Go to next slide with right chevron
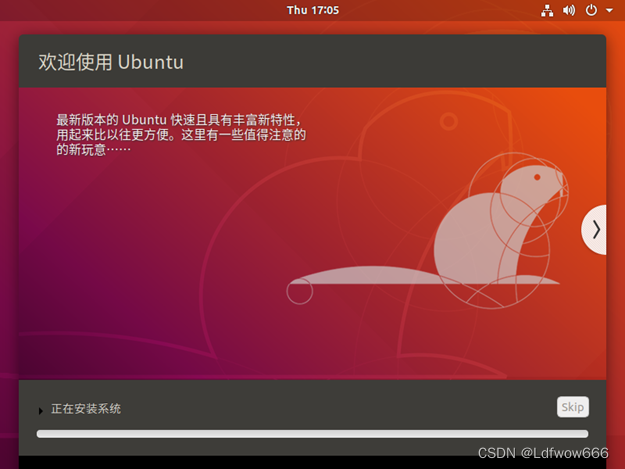This screenshot has height=469, width=625. (595, 230)
